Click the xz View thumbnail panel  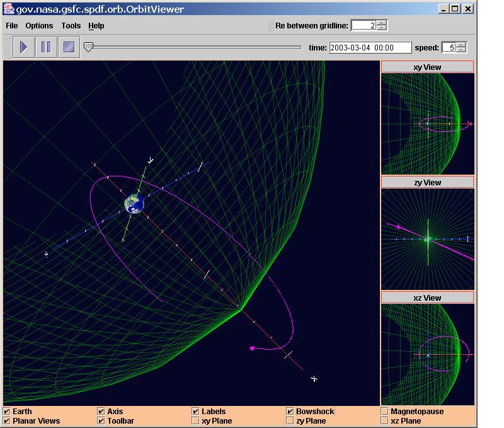[x=428, y=354]
